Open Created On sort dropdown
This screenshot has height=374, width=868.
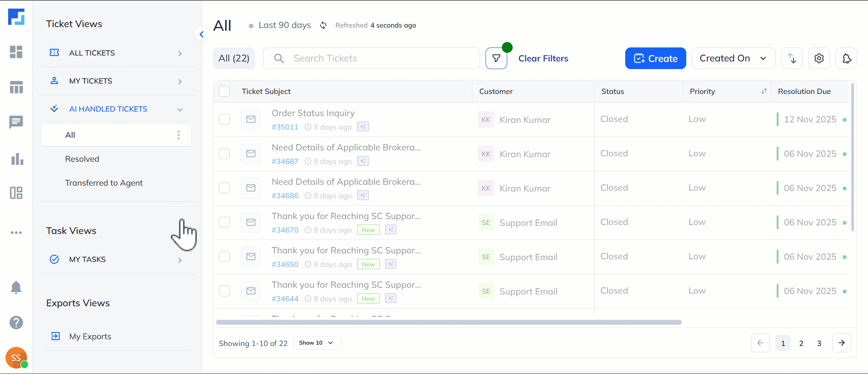click(x=733, y=58)
